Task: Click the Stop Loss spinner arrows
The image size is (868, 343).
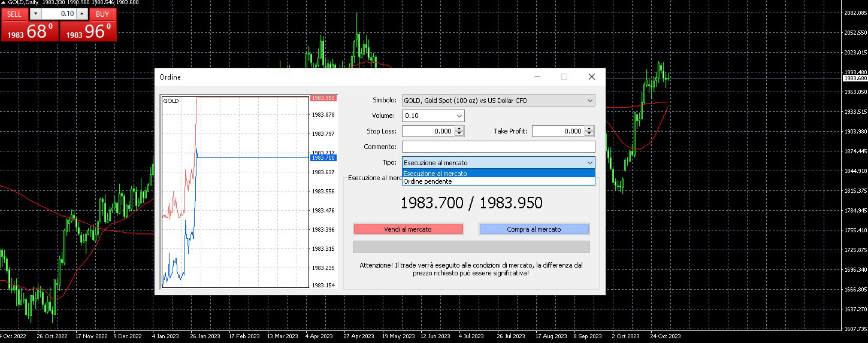Action: click(459, 131)
